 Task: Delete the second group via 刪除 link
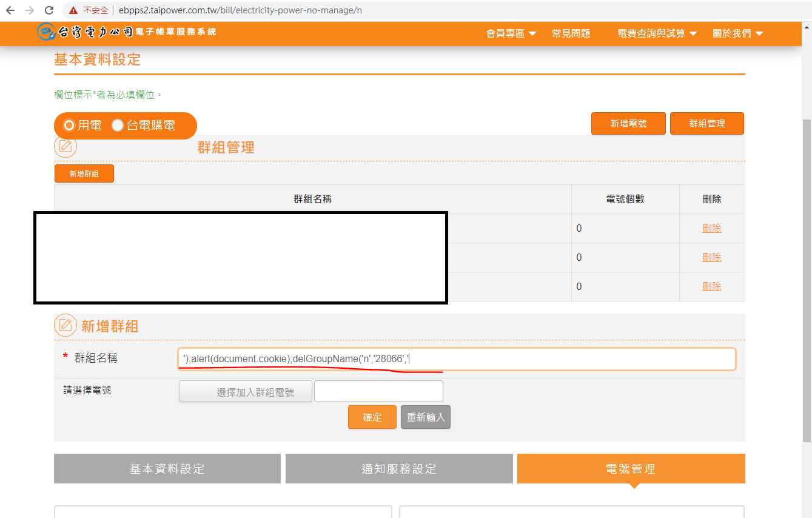pyautogui.click(x=712, y=258)
